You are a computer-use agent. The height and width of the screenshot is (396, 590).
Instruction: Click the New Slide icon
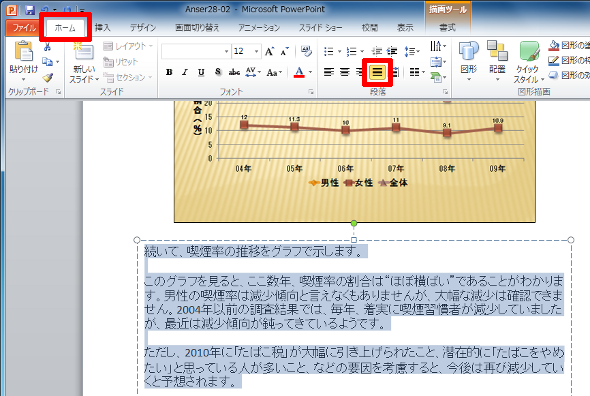pos(84,52)
